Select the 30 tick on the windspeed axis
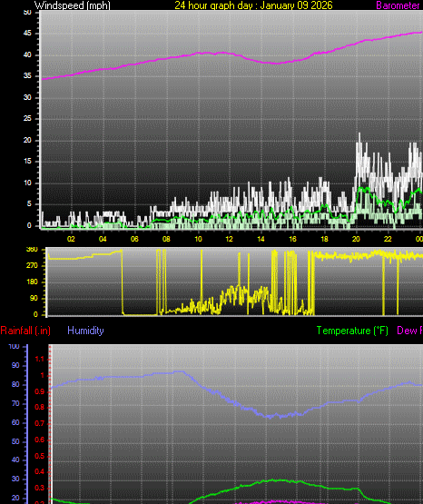Screen dimensions: 423x504 (27, 97)
